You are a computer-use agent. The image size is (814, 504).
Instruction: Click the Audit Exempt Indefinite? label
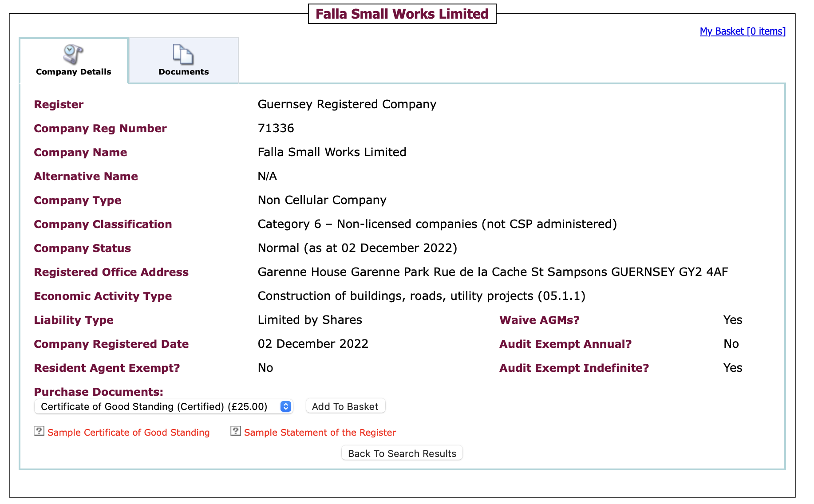point(574,368)
